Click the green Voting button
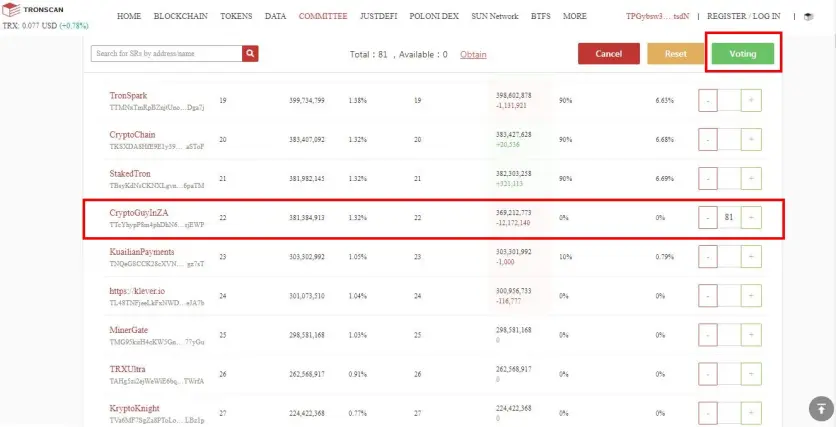The height and width of the screenshot is (427, 836). pyautogui.click(x=743, y=54)
